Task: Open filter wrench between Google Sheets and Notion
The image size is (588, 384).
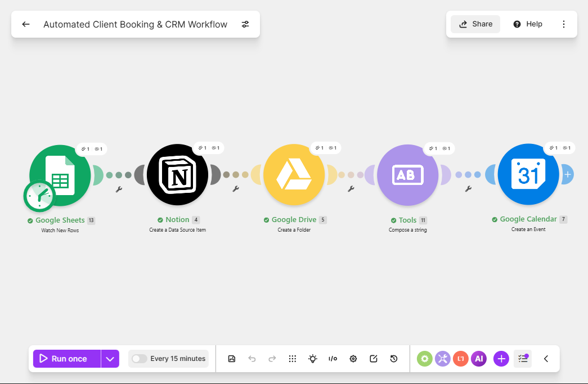Action: coord(119,189)
